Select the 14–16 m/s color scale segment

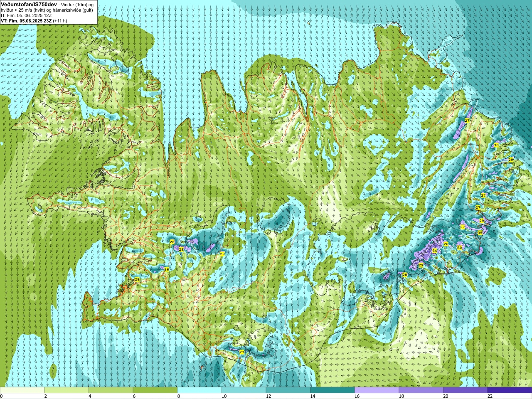coord(332,390)
